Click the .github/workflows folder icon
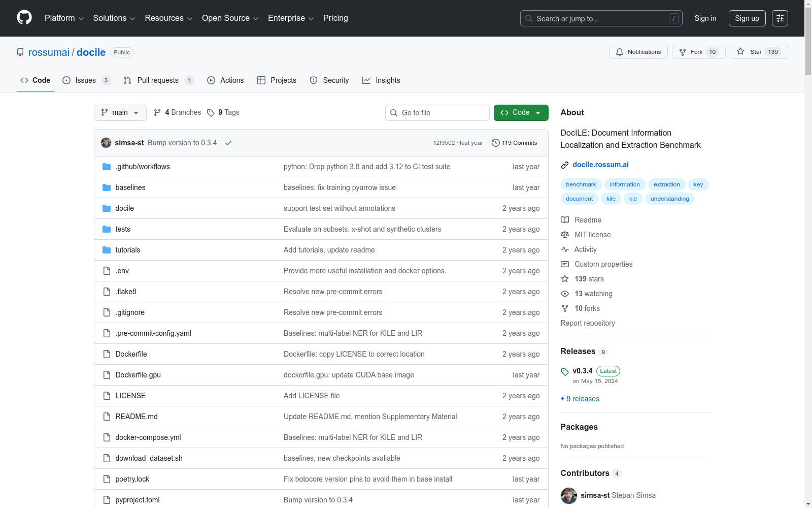Image resolution: width=812 pixels, height=508 pixels. pos(107,167)
